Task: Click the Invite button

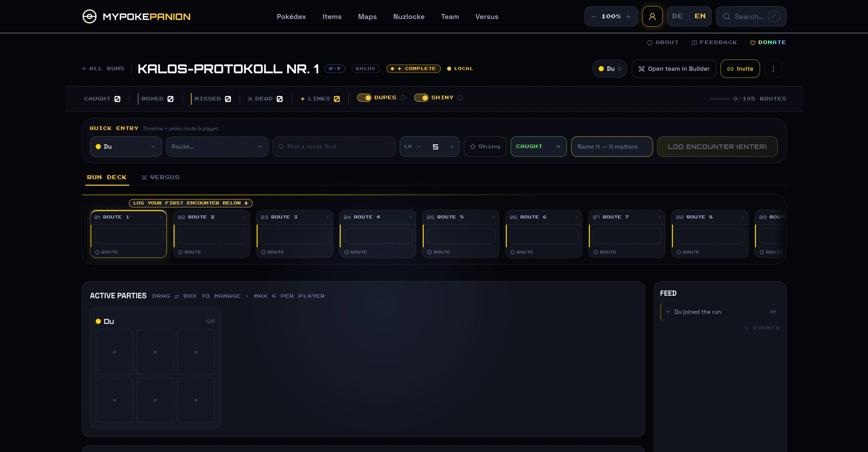Action: coord(740,69)
